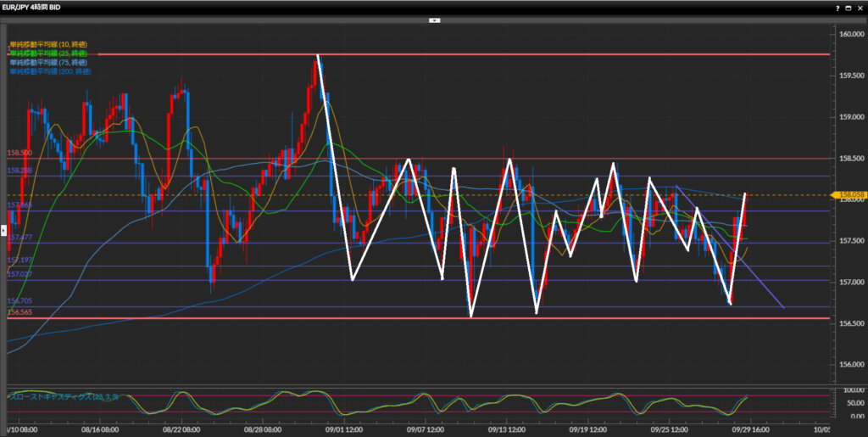Select the 75-period moving average label
The image size is (868, 437).
pos(47,63)
